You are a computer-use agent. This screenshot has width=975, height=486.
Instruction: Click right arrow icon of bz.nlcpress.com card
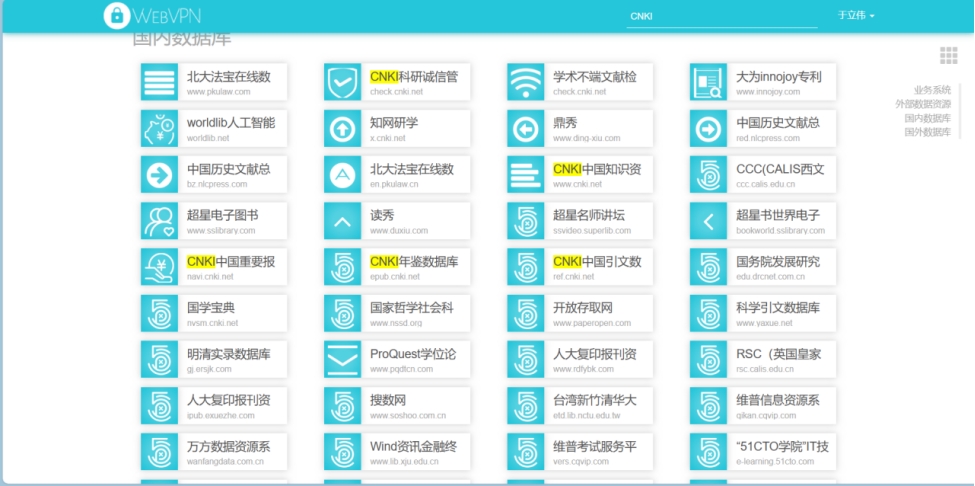(159, 174)
